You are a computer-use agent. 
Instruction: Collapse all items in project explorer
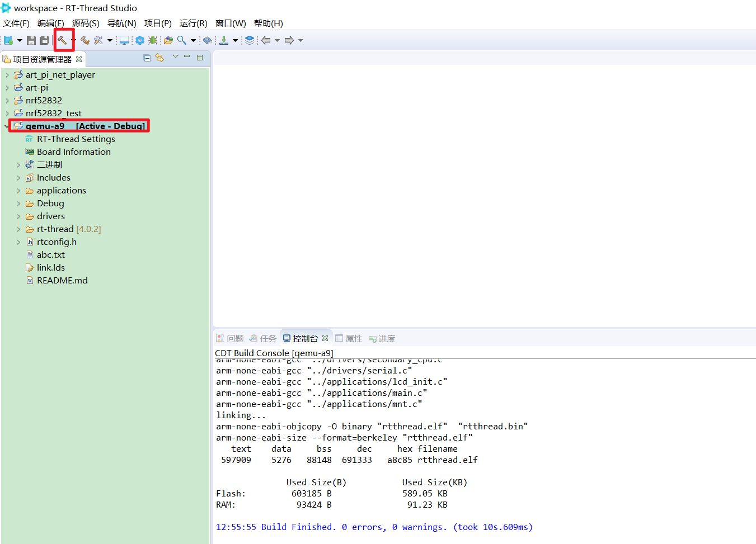click(147, 58)
